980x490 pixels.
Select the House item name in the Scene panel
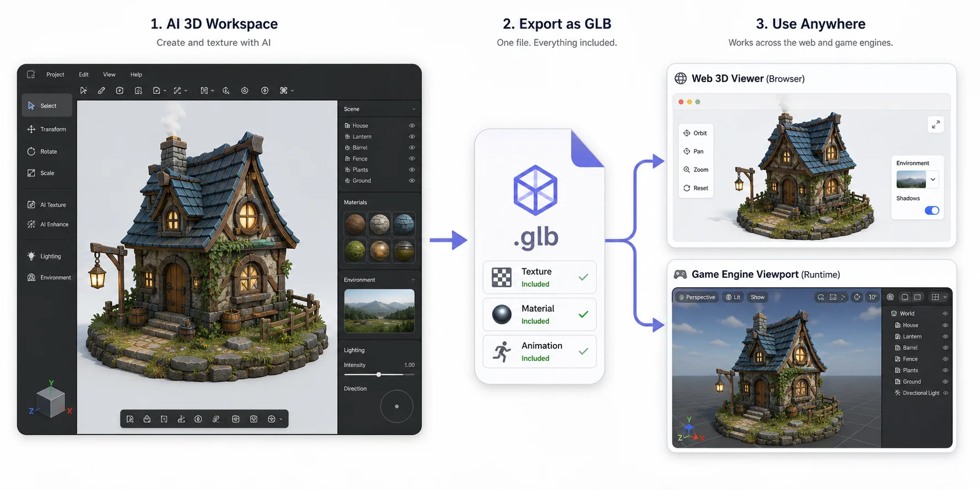coord(360,125)
